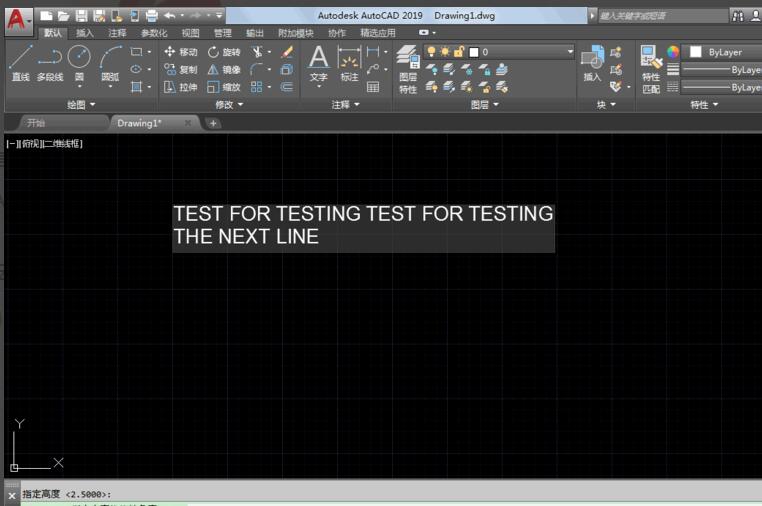Click the Stretch (拉伸) tool

point(180,87)
